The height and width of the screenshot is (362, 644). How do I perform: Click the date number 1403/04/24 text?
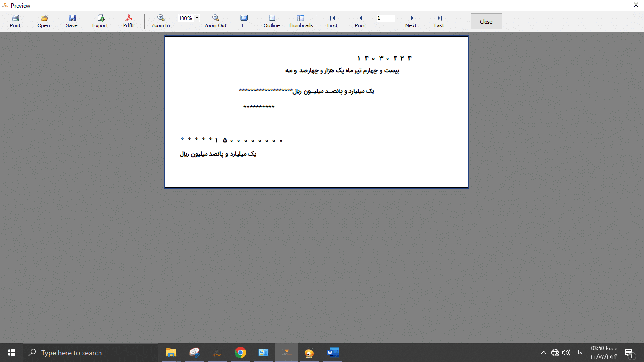pyautogui.click(x=385, y=58)
